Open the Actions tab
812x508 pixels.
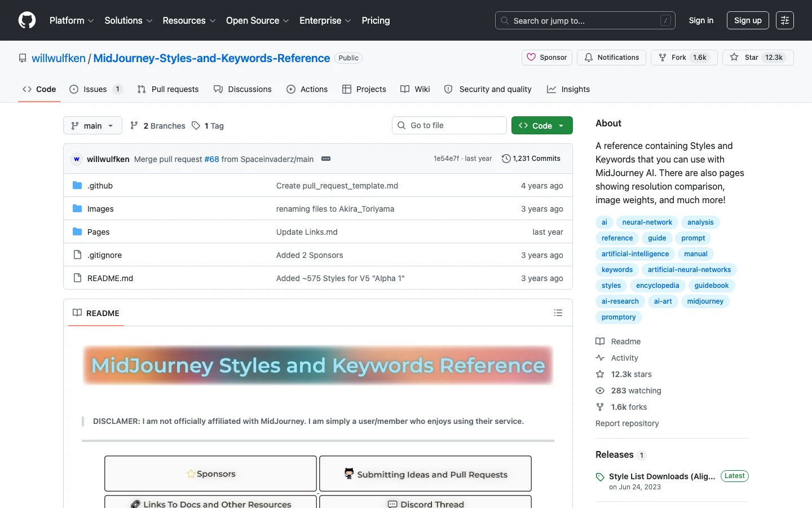[307, 89]
